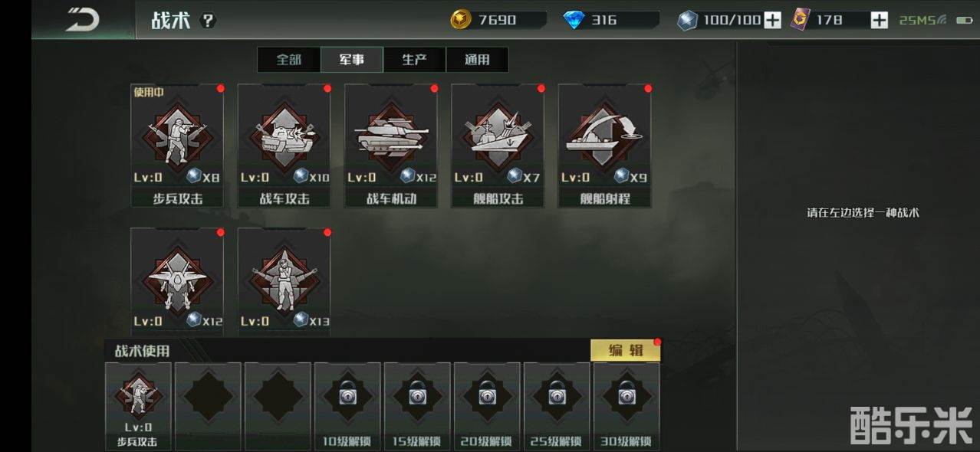Select the artillery soldier tactic card

coord(284,280)
